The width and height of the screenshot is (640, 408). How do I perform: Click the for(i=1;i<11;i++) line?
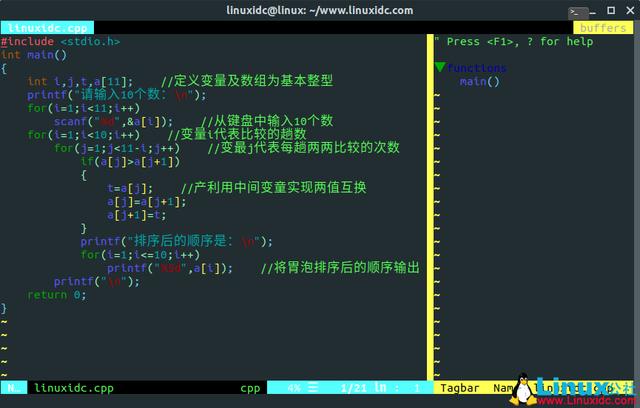84,109
